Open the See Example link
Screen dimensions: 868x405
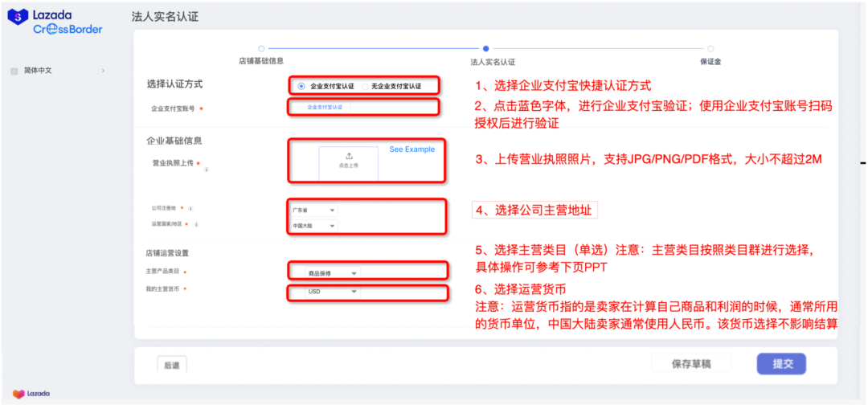click(x=411, y=149)
